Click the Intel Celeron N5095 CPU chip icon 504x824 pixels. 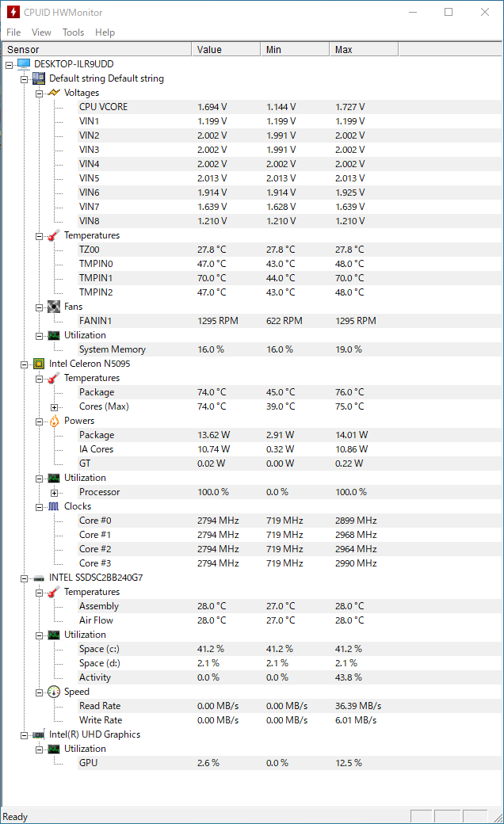(x=38, y=364)
